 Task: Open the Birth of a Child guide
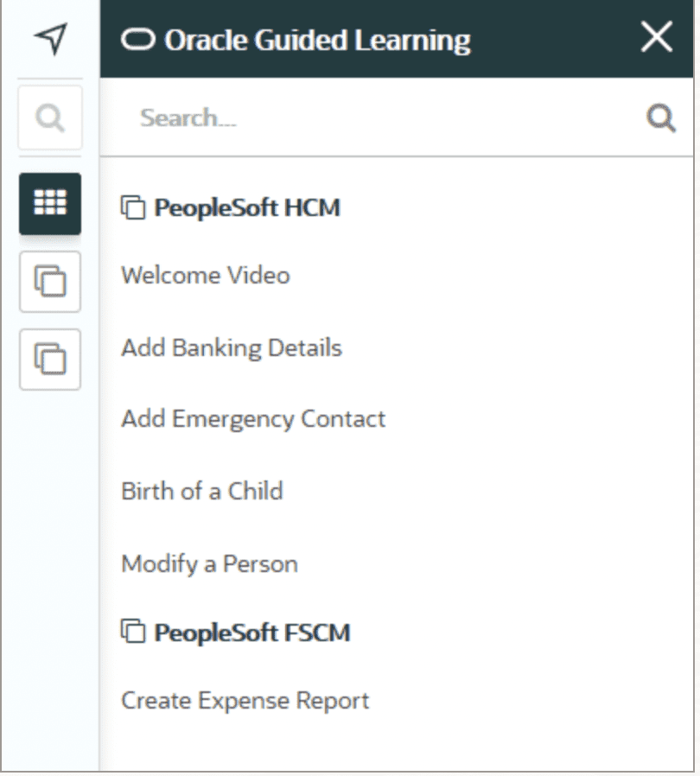(202, 492)
